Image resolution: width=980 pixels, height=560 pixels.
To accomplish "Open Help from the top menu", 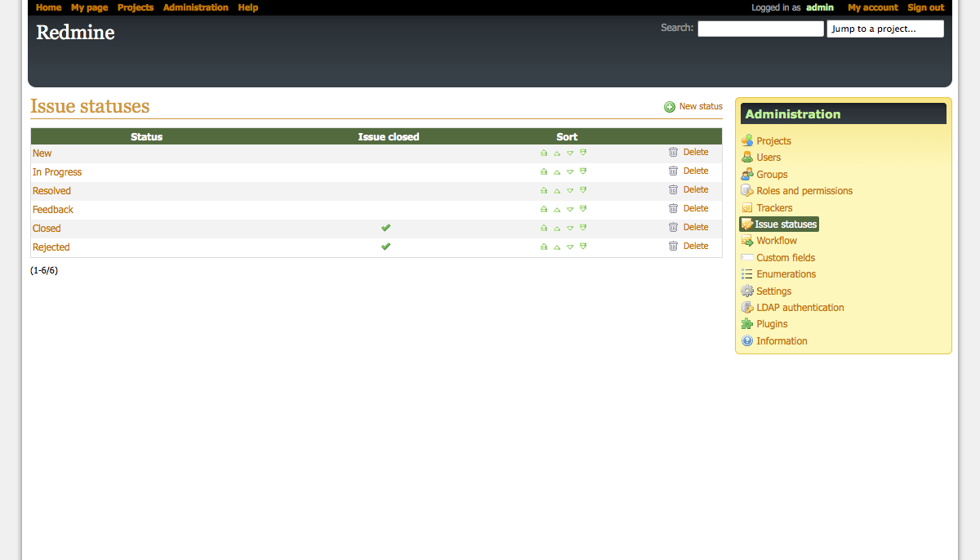I will coord(248,7).
